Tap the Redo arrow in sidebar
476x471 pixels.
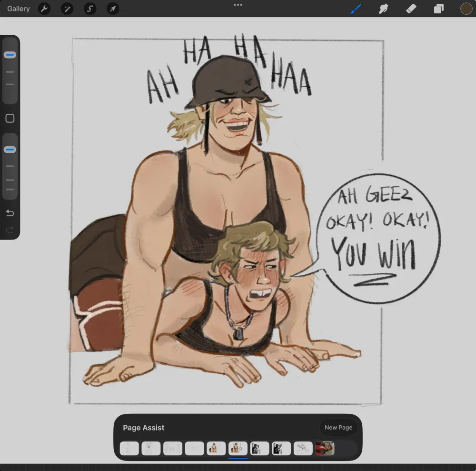10,230
